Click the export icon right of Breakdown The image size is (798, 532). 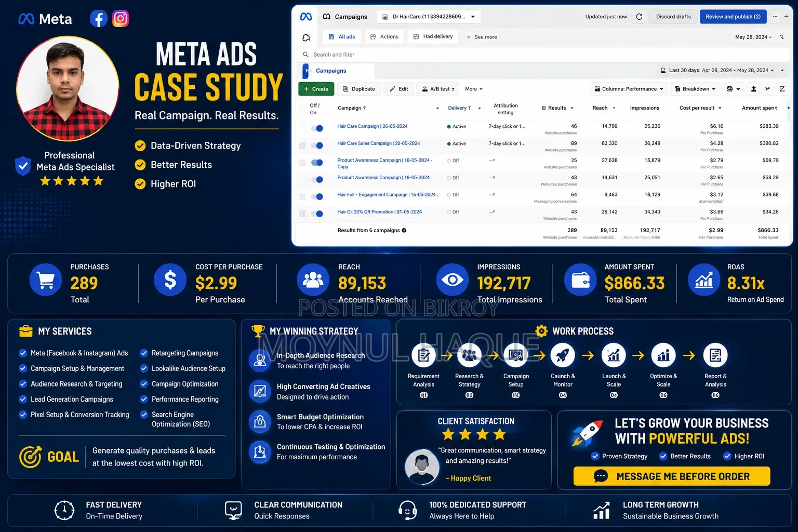point(753,89)
